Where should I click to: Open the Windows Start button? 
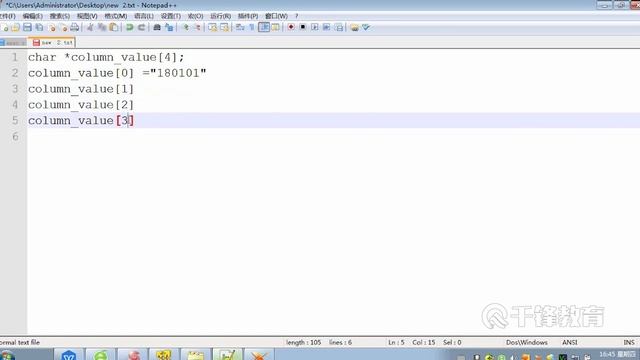pos(7,355)
